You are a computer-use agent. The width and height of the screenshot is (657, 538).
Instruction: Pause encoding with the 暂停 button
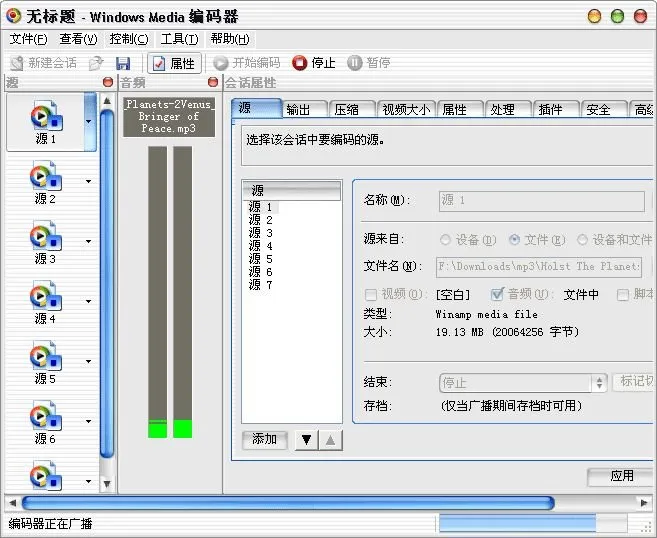click(x=369, y=63)
